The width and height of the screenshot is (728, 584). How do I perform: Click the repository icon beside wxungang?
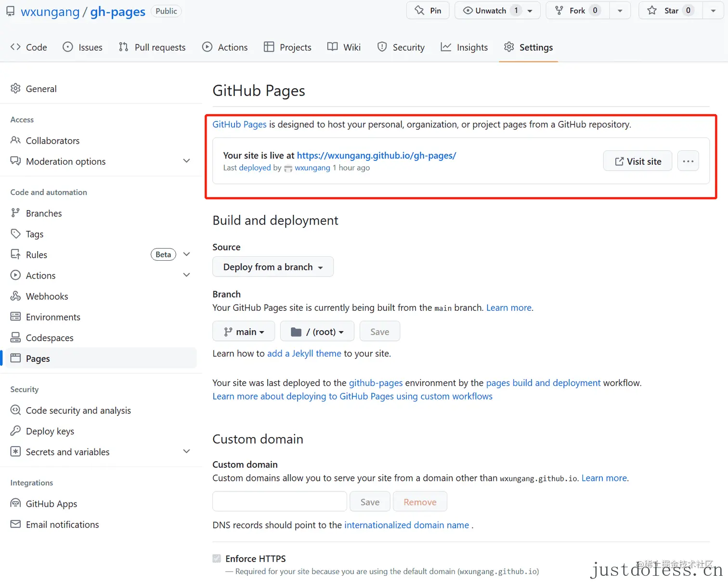(10, 11)
